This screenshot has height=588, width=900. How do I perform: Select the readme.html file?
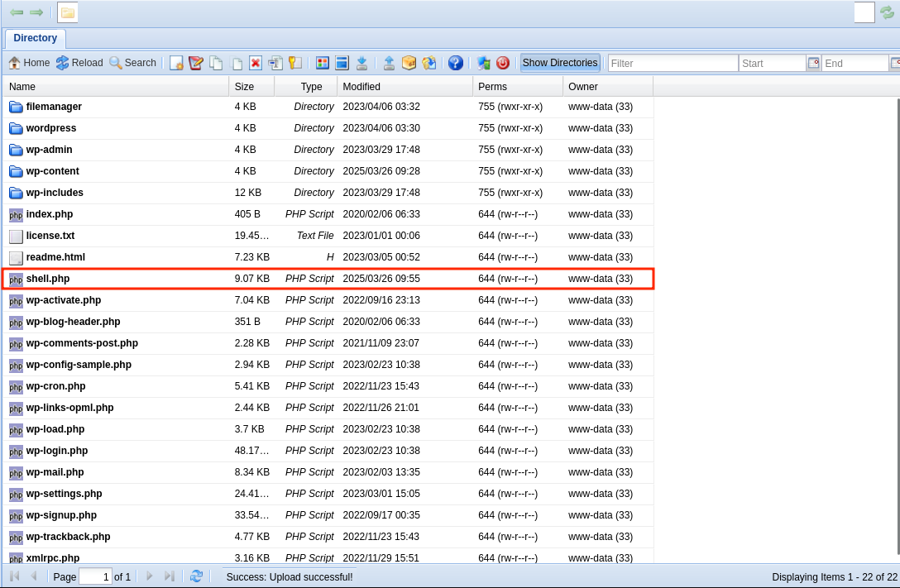click(x=328, y=257)
